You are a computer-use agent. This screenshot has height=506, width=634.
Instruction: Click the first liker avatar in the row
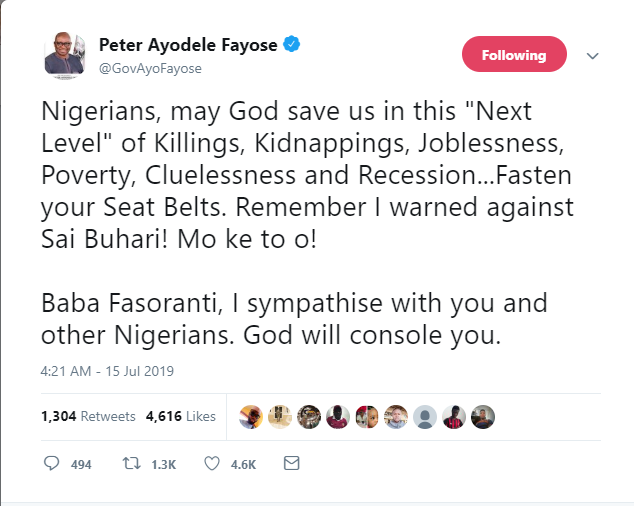point(251,416)
